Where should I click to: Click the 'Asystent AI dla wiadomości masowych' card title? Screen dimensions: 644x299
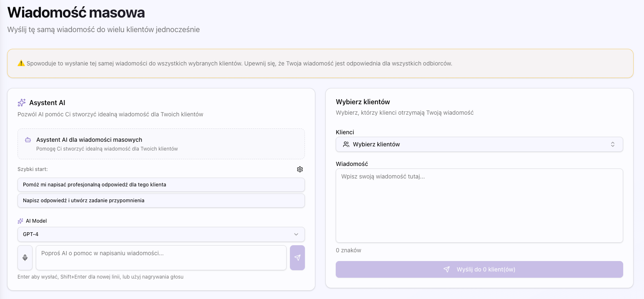pyautogui.click(x=89, y=140)
